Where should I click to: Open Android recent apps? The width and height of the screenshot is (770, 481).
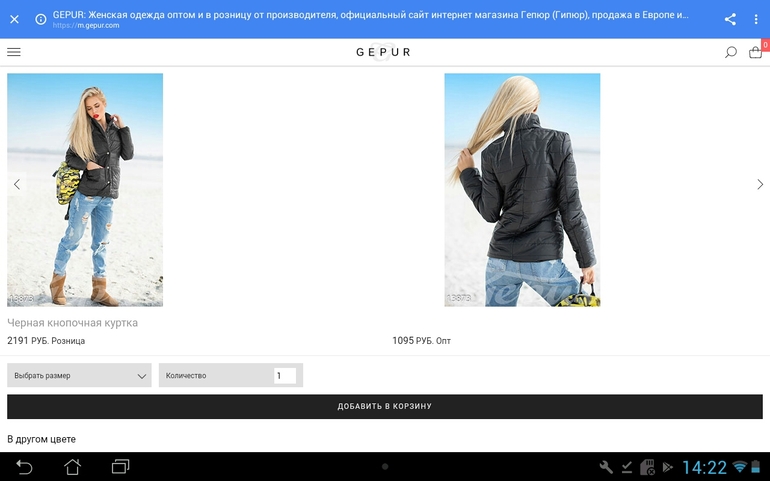tap(121, 467)
